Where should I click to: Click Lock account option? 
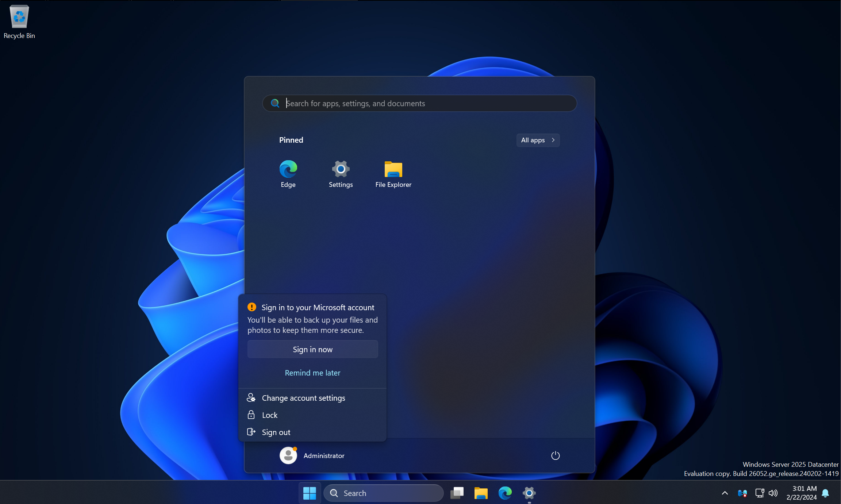tap(269, 415)
